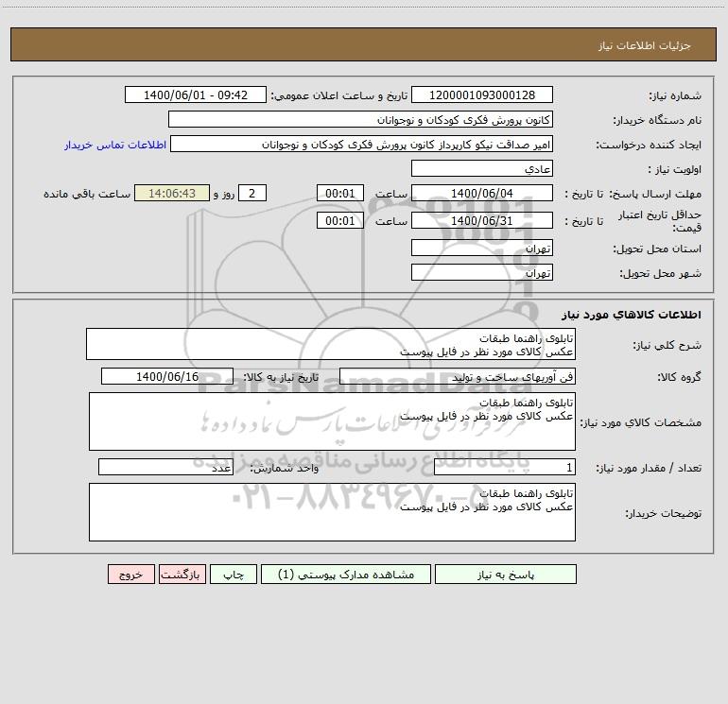Click label 'تعداد / مقدار مورد نیاز:'
The image size is (728, 704).
click(x=649, y=469)
